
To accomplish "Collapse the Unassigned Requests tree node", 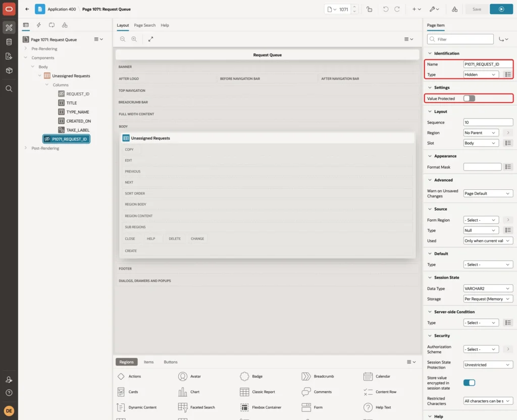I will [x=39, y=76].
